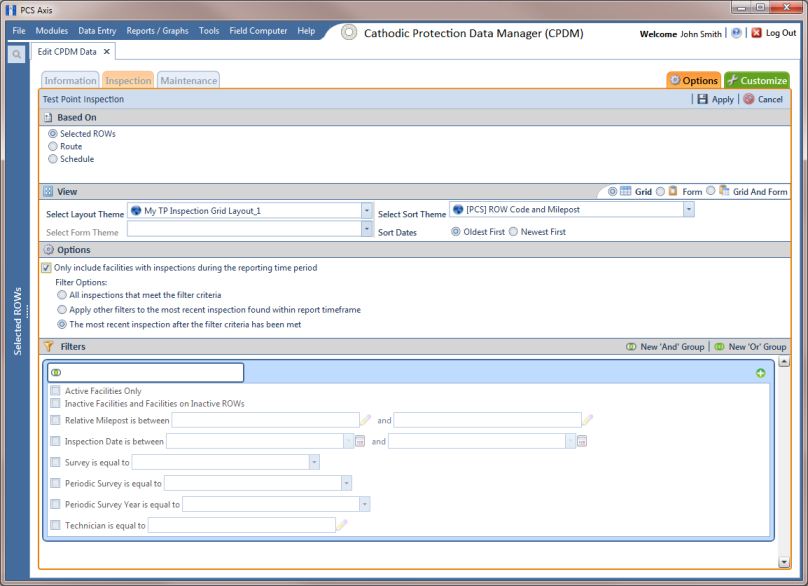Toggle only include facilities with inspections checkbox
The image size is (808, 586).
[46, 267]
